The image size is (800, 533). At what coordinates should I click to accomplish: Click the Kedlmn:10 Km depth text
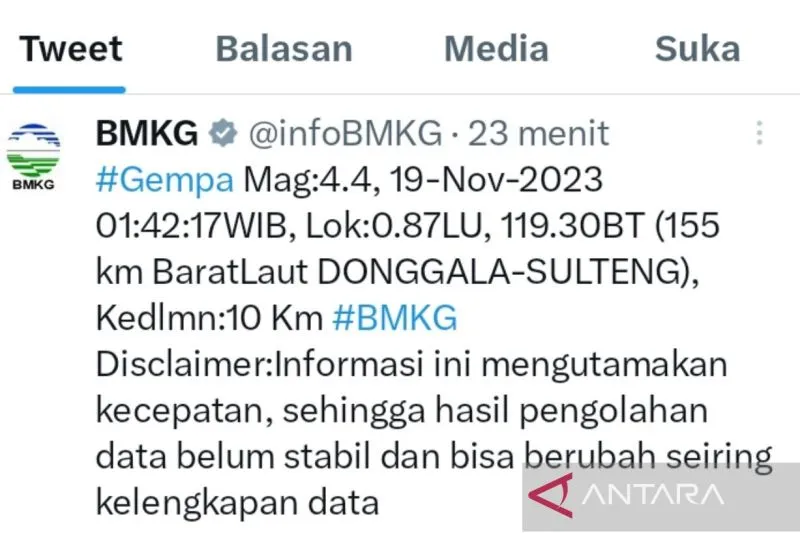coord(209,318)
